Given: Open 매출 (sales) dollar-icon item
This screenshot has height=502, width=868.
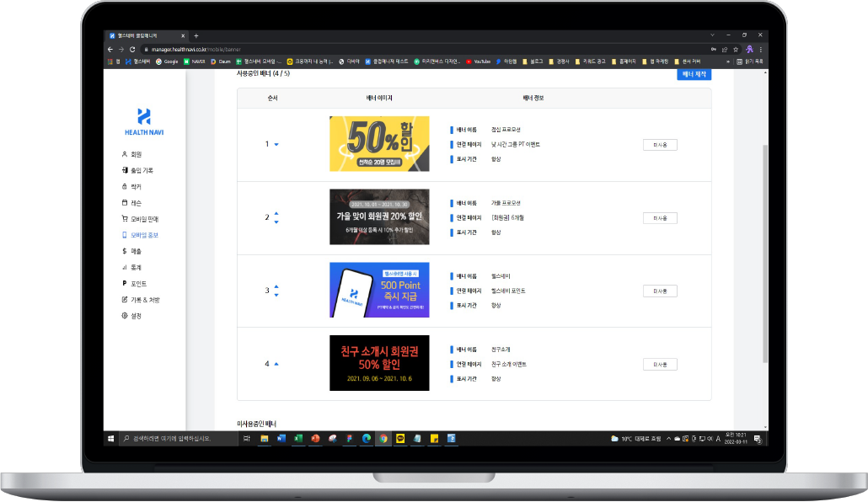Looking at the screenshot, I should pos(131,251).
